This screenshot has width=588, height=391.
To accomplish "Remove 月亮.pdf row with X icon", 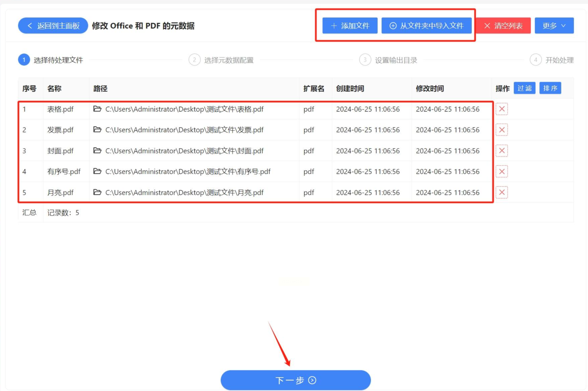I will click(x=502, y=192).
